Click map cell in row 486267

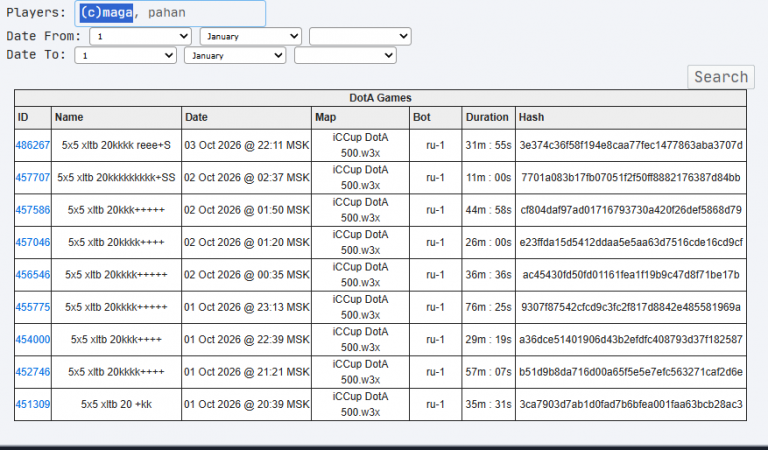pos(360,145)
